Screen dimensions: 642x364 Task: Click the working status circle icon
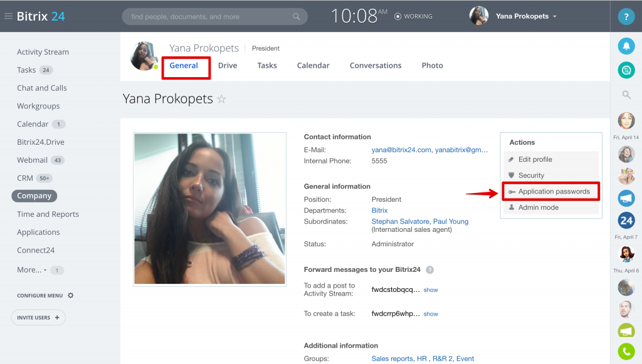point(397,16)
